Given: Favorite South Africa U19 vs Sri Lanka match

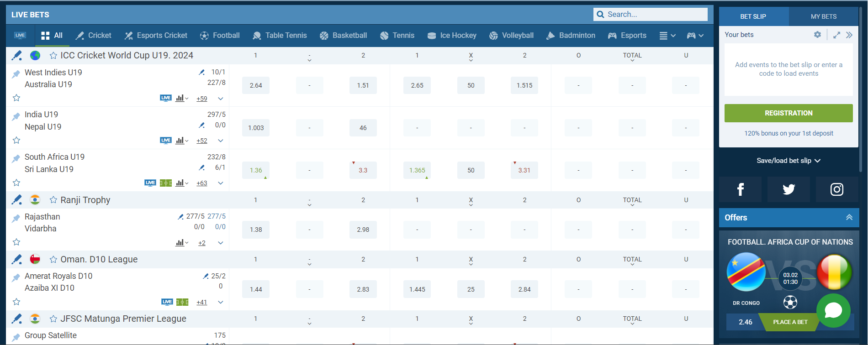Looking at the screenshot, I should (16, 183).
